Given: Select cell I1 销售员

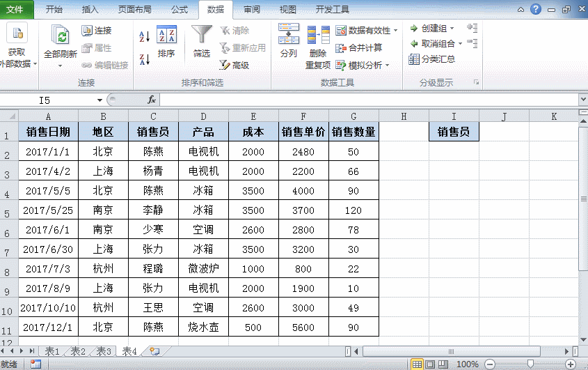Looking at the screenshot, I should (x=454, y=132).
